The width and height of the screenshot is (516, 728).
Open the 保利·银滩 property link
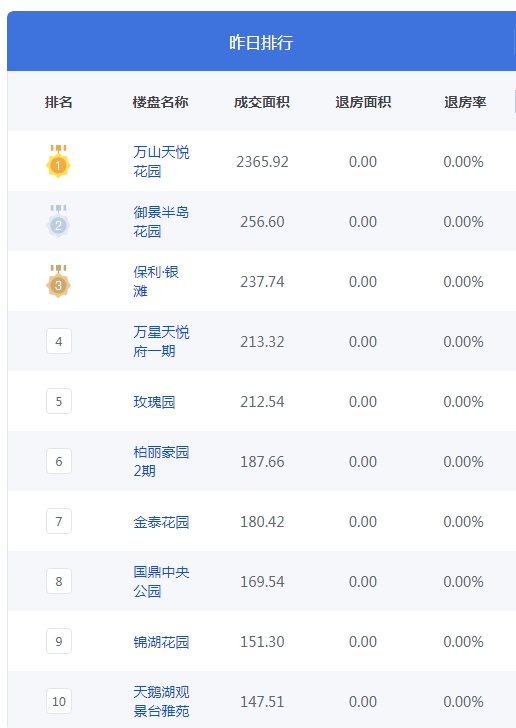point(156,281)
